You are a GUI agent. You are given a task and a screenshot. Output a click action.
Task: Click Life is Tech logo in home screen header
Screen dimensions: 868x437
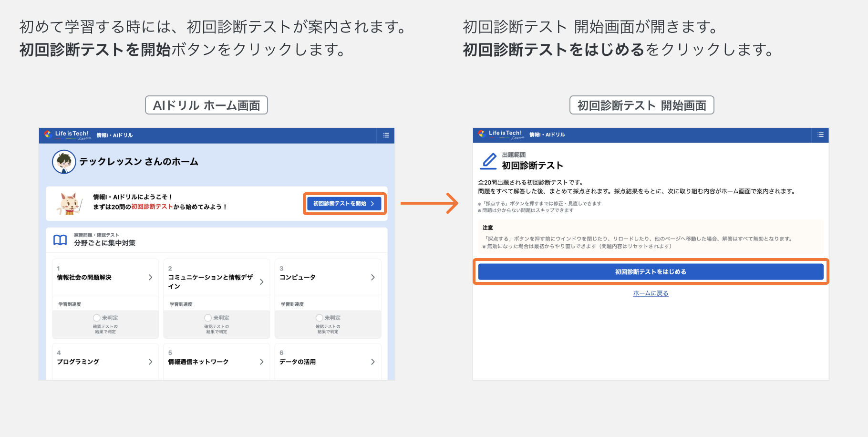(67, 135)
